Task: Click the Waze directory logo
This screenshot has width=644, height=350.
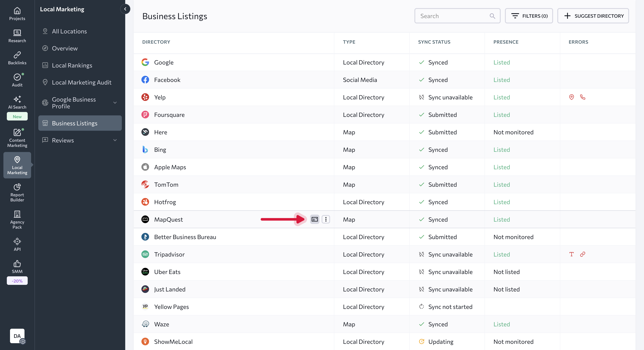Action: click(145, 324)
